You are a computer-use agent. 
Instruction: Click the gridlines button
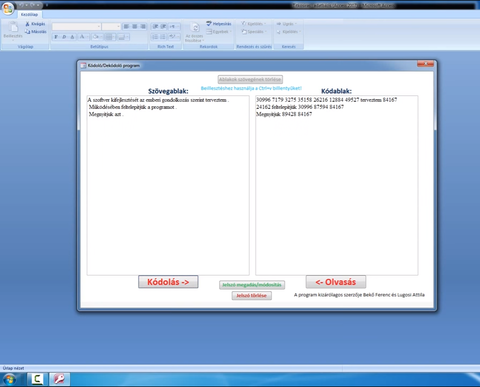(x=109, y=37)
